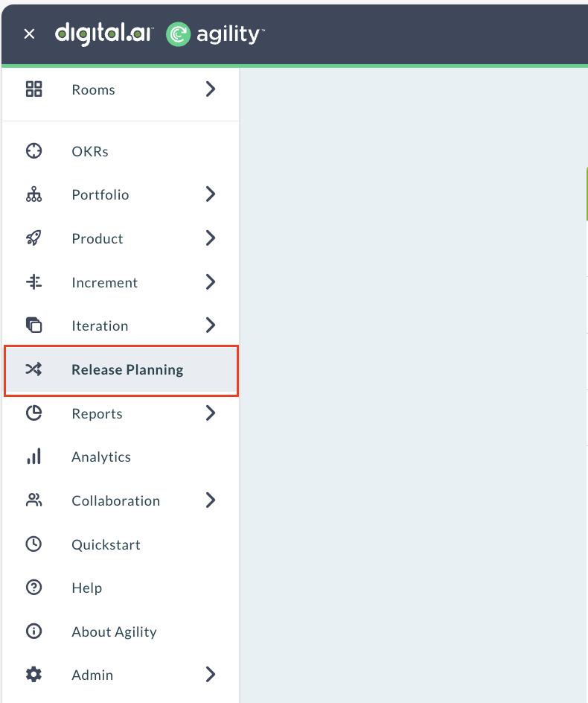Click the Collaboration people icon

33,500
